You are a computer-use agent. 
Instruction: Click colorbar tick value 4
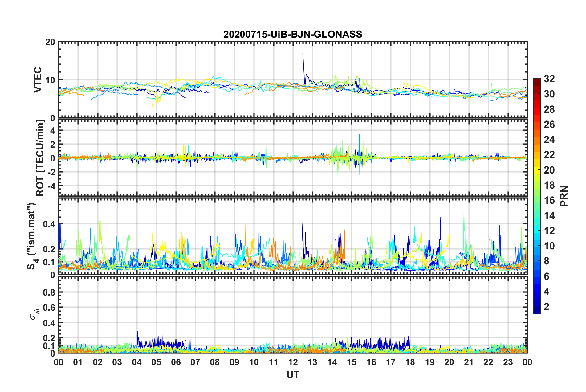point(547,292)
